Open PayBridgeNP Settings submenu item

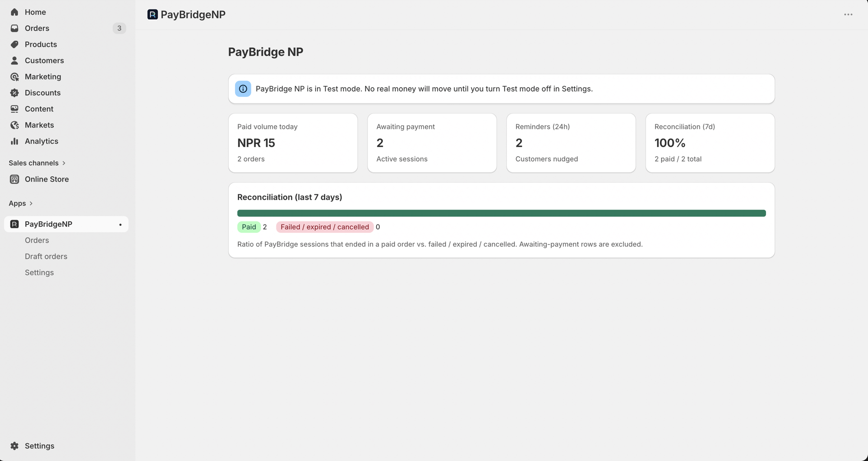(39, 273)
